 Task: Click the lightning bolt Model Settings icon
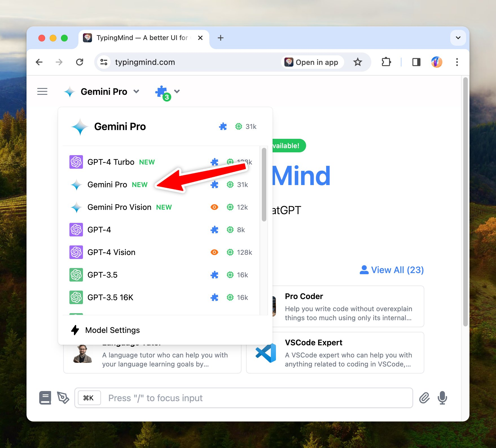(75, 330)
